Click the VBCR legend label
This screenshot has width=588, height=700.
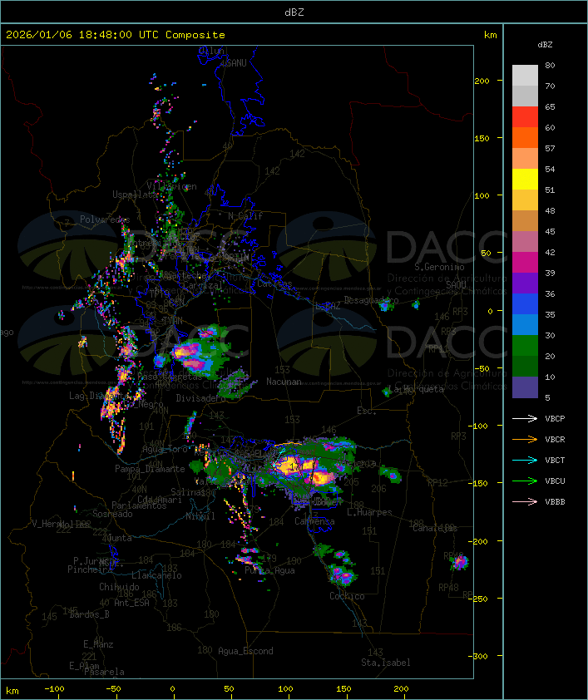[x=555, y=439]
